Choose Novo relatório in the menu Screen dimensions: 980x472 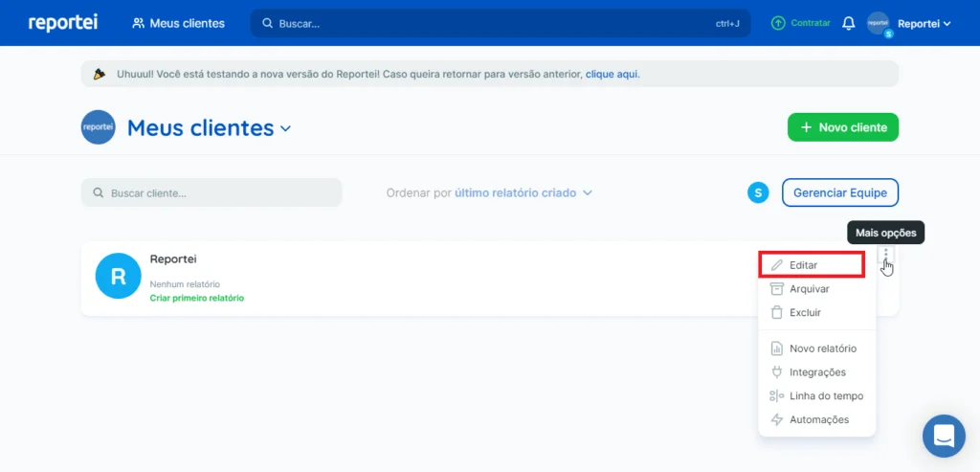point(816,348)
